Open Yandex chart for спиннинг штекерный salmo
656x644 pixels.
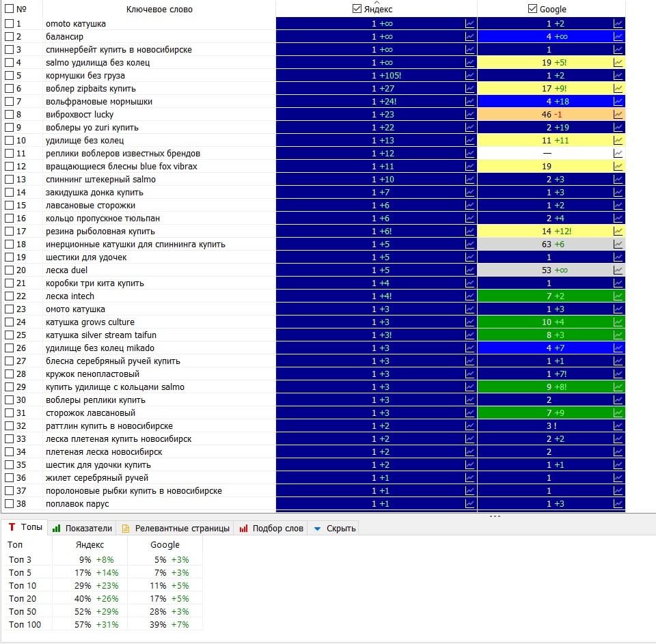470,180
